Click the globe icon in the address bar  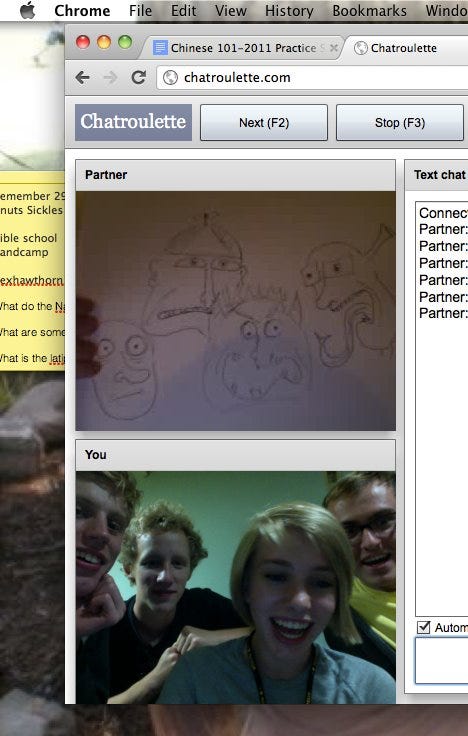(170, 77)
